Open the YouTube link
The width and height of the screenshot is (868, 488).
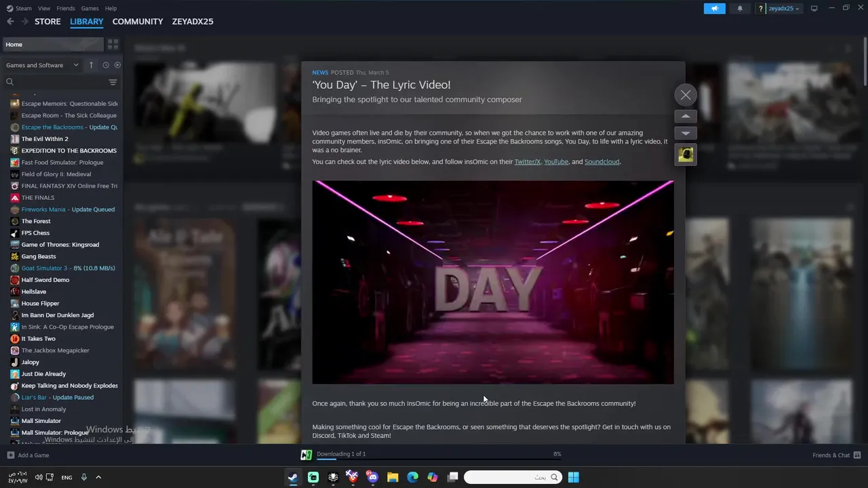coord(556,162)
